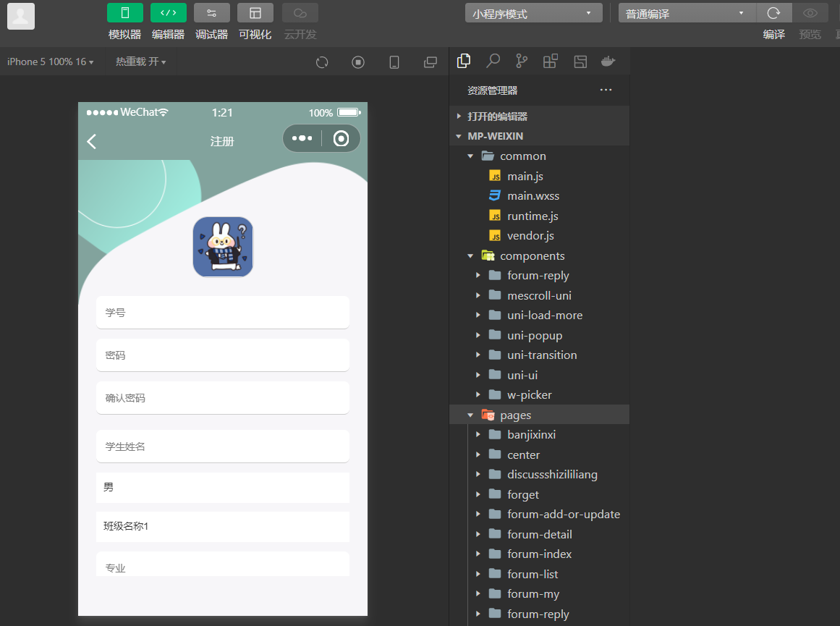Expand the forum-add-or-update folder

point(540,515)
